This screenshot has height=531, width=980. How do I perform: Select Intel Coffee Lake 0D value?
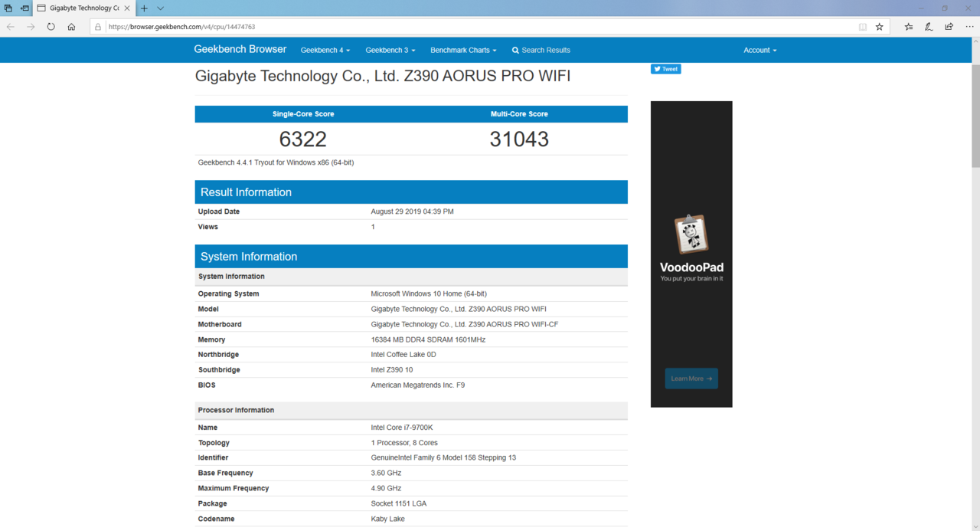403,355
